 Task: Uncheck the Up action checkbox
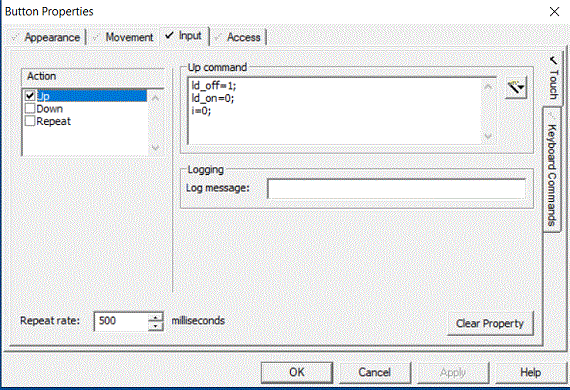click(x=30, y=96)
